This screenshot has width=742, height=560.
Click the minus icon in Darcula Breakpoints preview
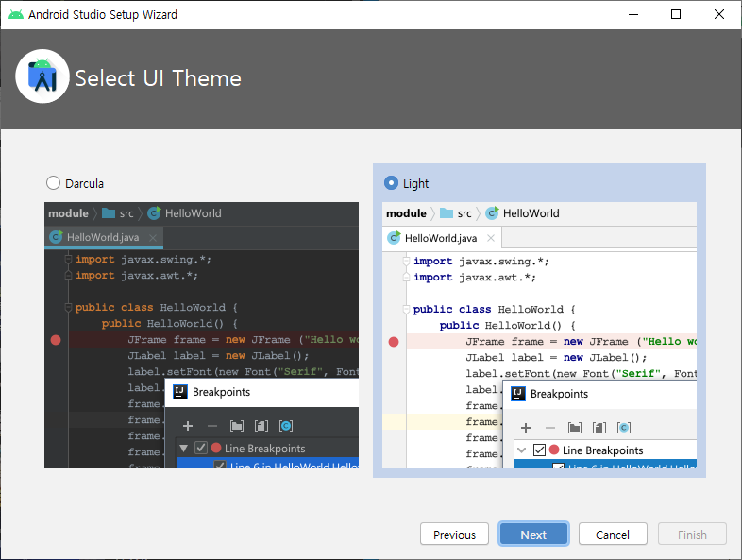(212, 426)
